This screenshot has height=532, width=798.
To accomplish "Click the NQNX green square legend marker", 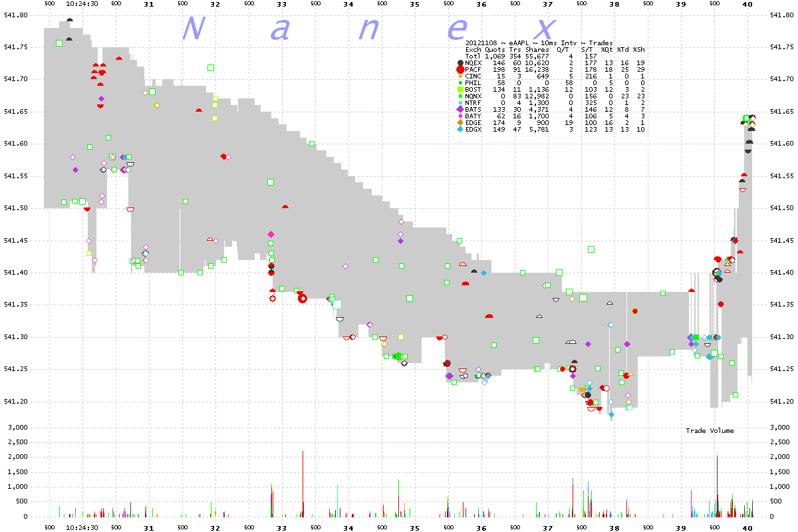I will (460, 96).
